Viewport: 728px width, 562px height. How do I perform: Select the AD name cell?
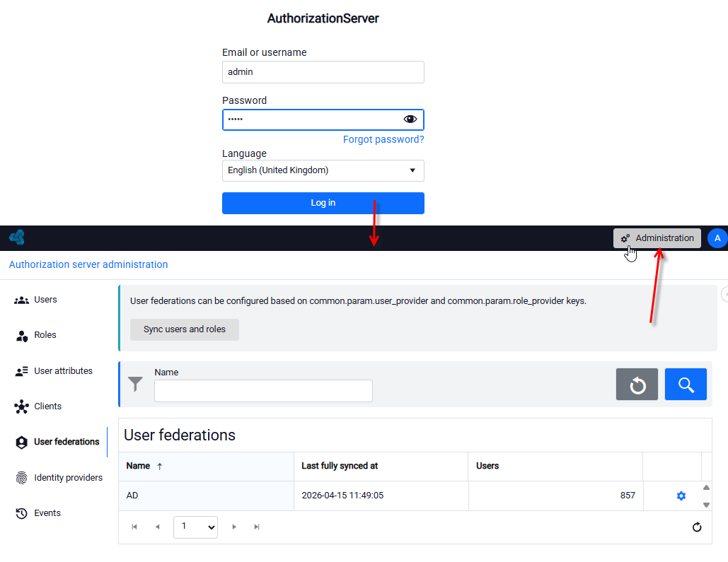pyautogui.click(x=206, y=496)
